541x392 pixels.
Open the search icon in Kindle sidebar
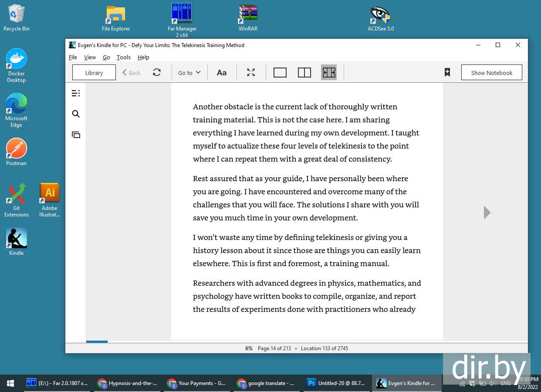click(x=76, y=114)
